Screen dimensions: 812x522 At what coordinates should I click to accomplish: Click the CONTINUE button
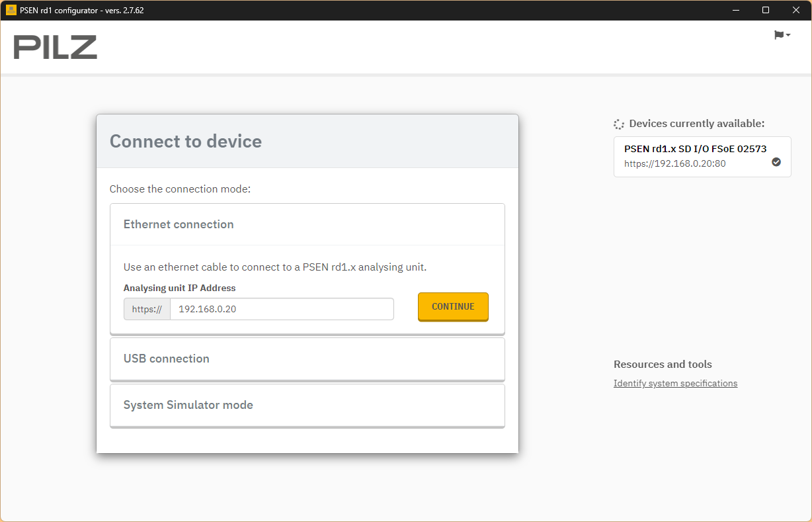click(453, 307)
